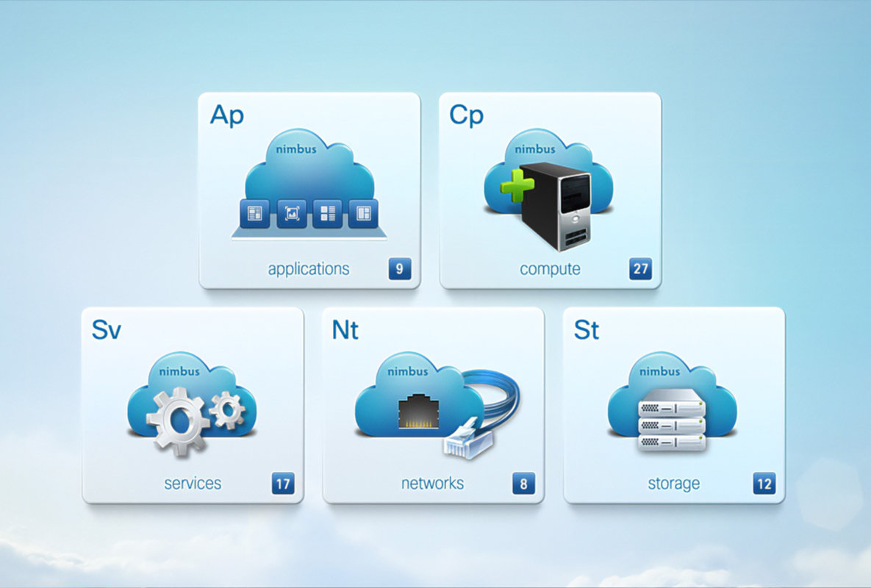This screenshot has height=588, width=871.
Task: Open the storage count badge 12
Action: click(x=764, y=484)
